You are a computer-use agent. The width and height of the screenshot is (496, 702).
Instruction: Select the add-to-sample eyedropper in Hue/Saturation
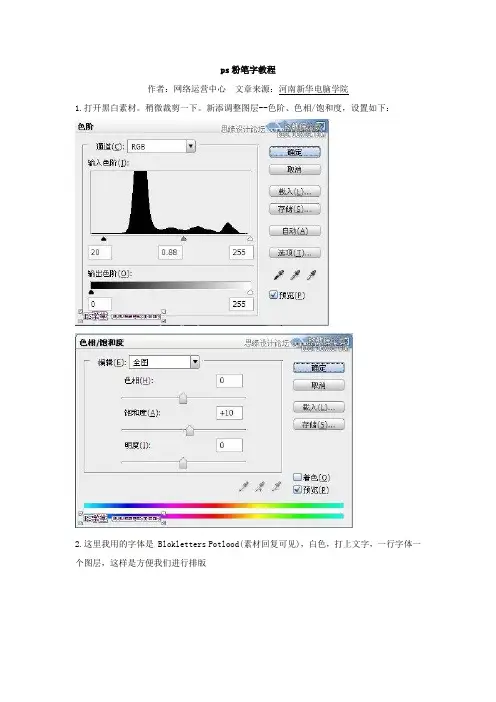tap(260, 486)
